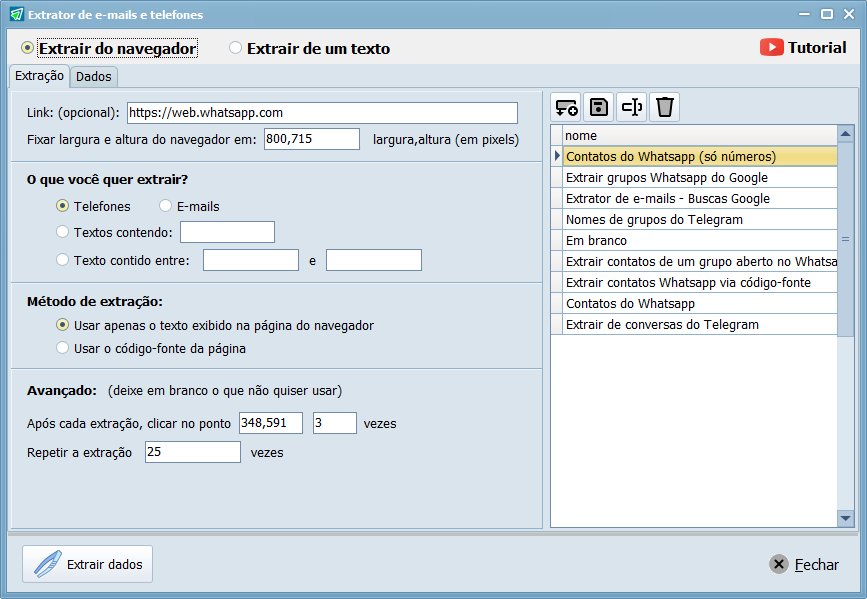Click the save preset floppy icon

click(599, 107)
